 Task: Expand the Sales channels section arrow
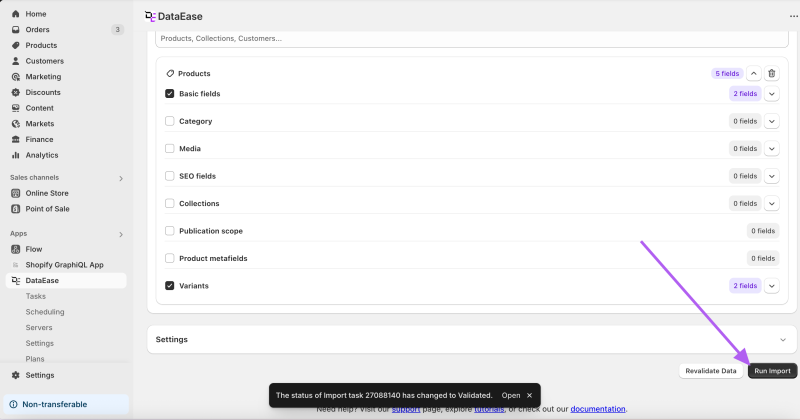(x=121, y=178)
